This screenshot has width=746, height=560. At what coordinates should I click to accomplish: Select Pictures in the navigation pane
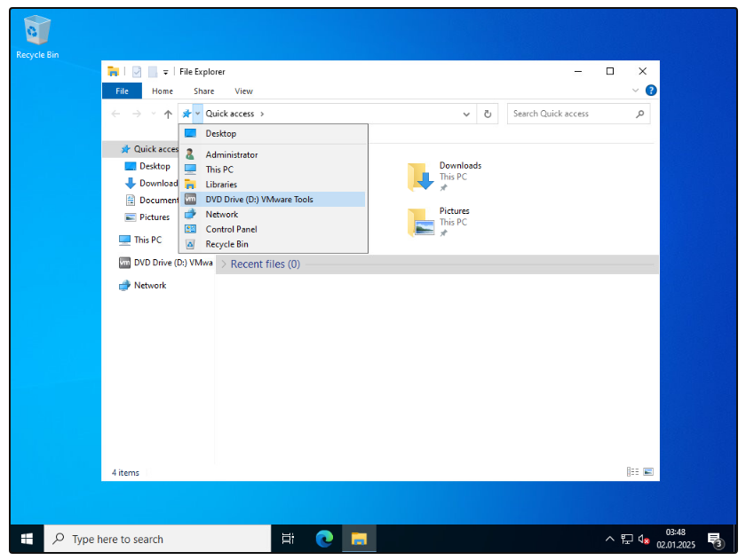coord(147,217)
